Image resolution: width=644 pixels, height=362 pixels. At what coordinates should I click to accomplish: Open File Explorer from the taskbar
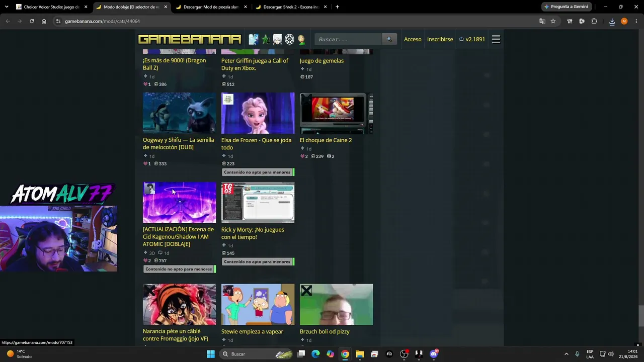tap(360, 354)
